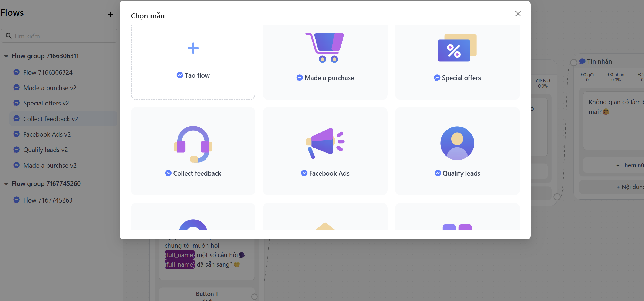The image size is (644, 301).
Task: Click the Tạo flow label
Action: 197,75
